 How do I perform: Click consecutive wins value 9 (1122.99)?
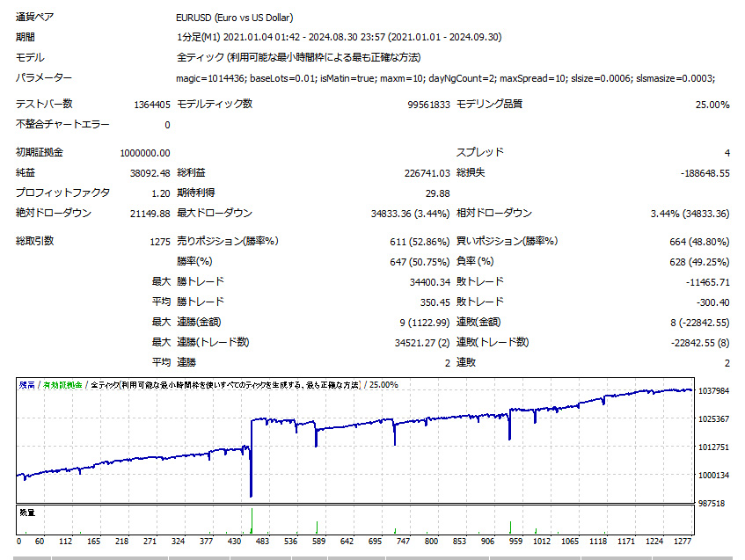pos(424,323)
